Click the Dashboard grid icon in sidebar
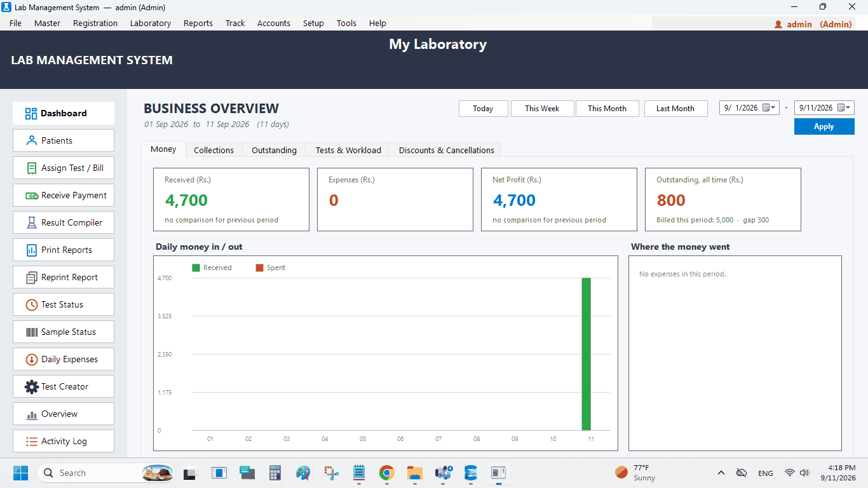Viewport: 868px width, 488px height. [31, 114]
